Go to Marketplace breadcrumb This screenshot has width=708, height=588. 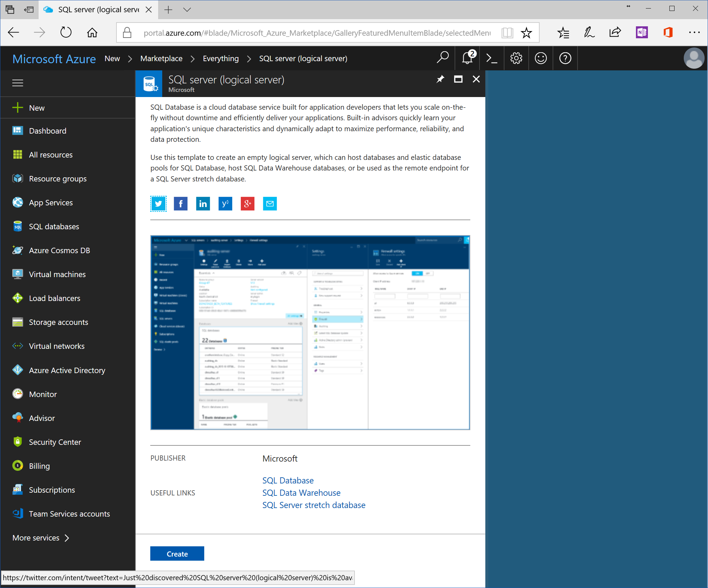[x=161, y=58]
